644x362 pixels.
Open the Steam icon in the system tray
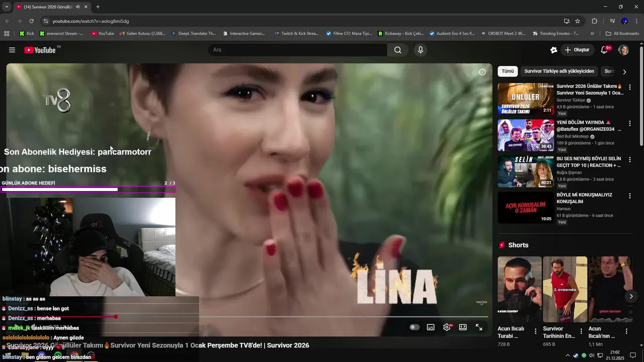click(576, 355)
